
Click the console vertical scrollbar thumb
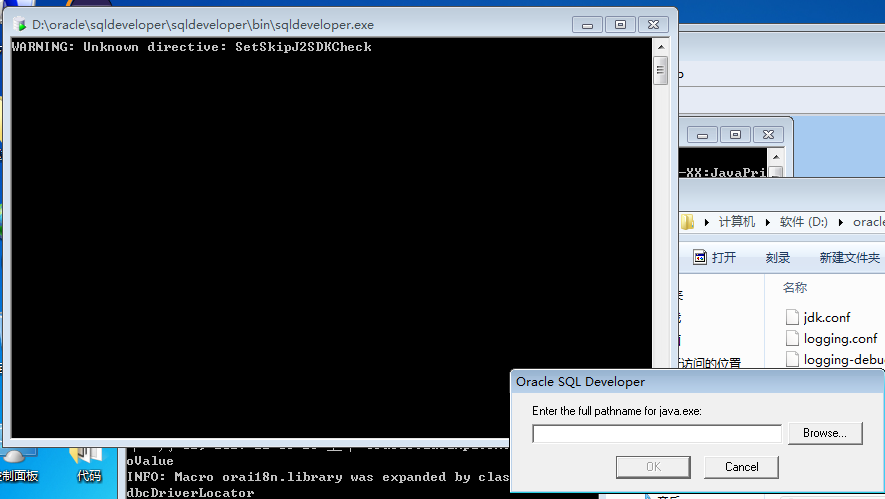coord(660,70)
